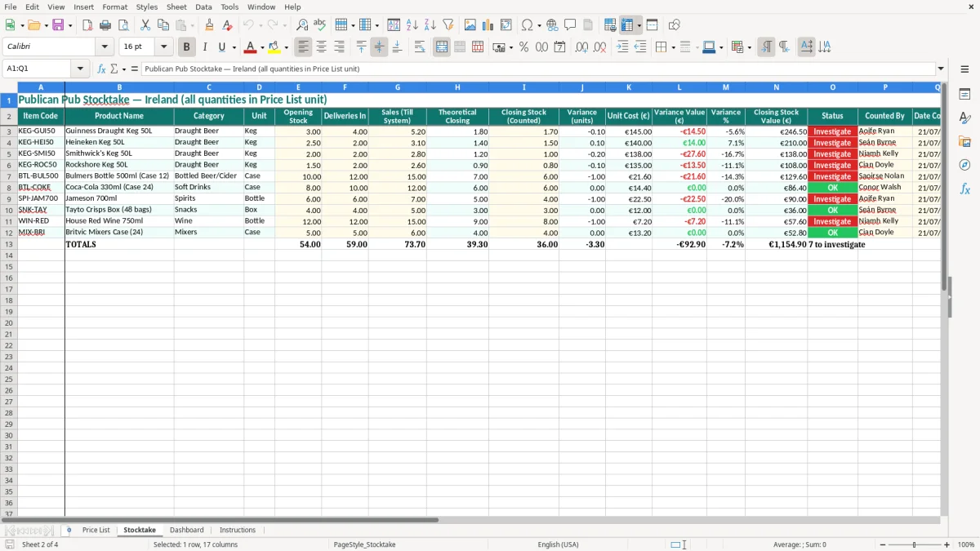Click Sort Descending icon
The width and height of the screenshot is (980, 551).
click(430, 25)
